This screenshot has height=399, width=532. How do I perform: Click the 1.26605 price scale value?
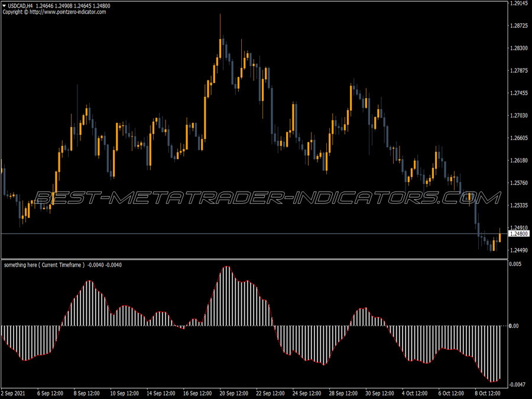[x=519, y=138]
